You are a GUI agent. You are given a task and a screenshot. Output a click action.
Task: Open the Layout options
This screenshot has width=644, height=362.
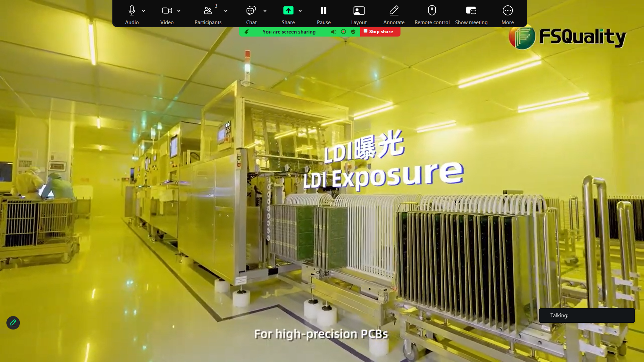click(359, 11)
